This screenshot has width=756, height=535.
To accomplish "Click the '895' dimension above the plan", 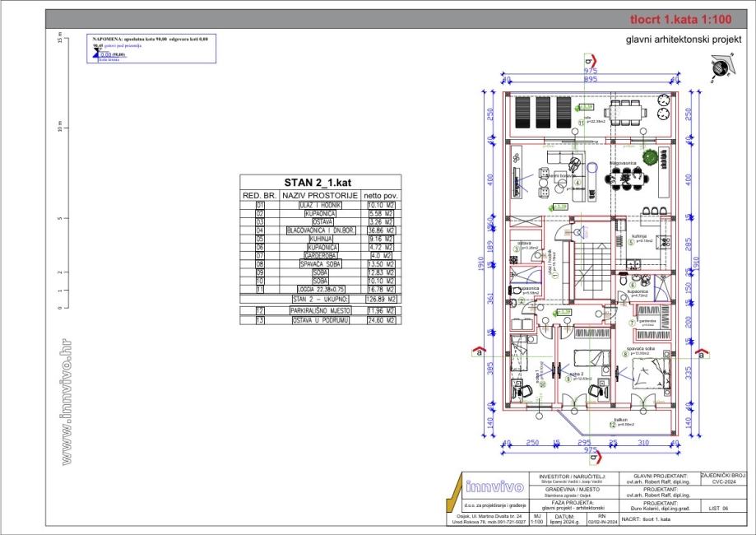I will [x=590, y=79].
